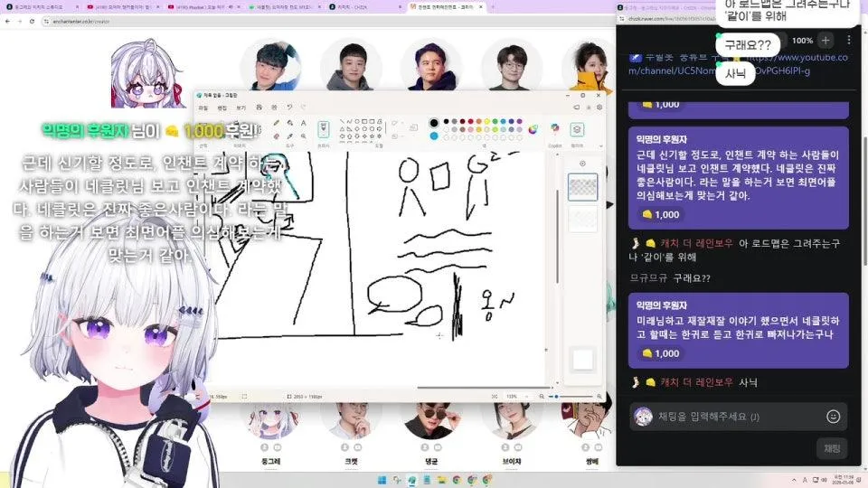Choose the purple color swatch in palette
The height and width of the screenshot is (488, 868).
(519, 121)
